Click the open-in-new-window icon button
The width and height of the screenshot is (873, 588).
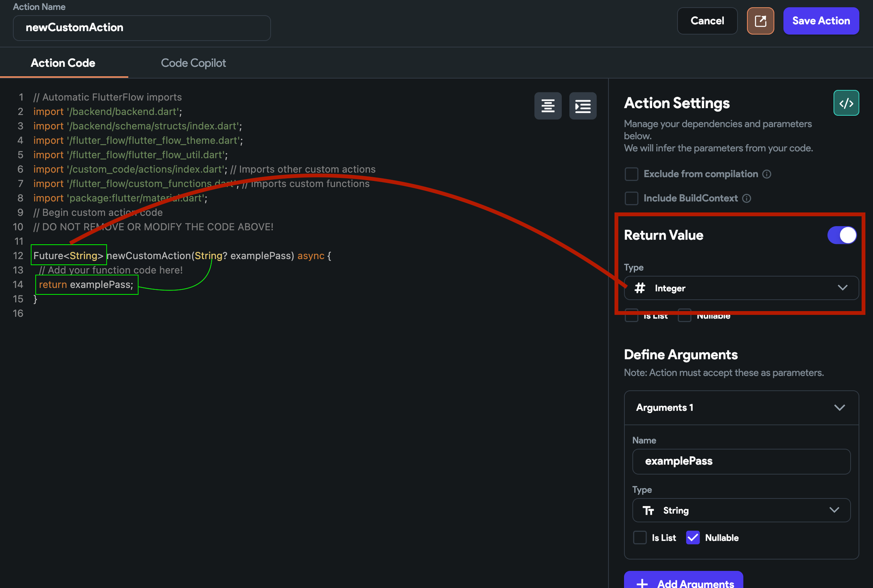(x=760, y=21)
